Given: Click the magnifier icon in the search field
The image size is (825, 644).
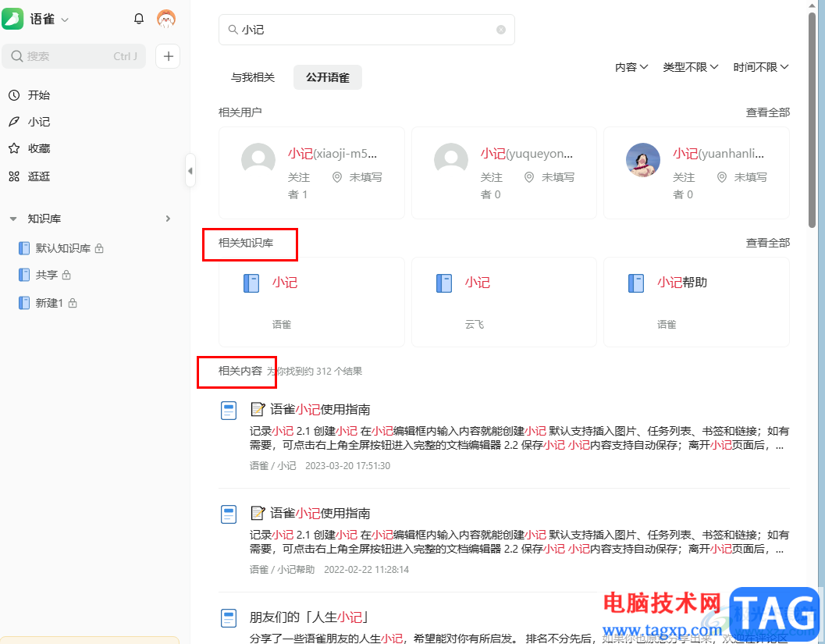Looking at the screenshot, I should click(233, 30).
